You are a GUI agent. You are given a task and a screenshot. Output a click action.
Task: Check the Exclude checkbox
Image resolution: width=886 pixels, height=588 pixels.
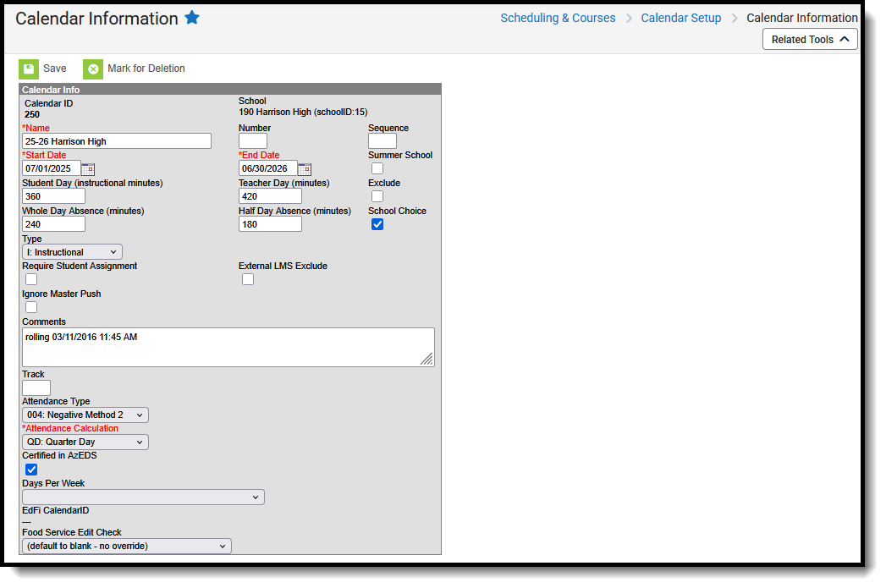coord(377,195)
